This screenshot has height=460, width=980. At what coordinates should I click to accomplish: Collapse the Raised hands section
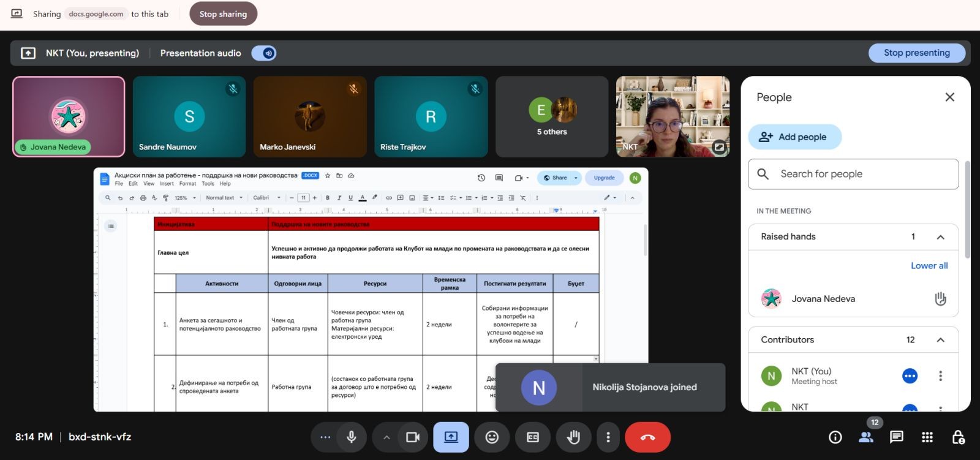(x=940, y=237)
